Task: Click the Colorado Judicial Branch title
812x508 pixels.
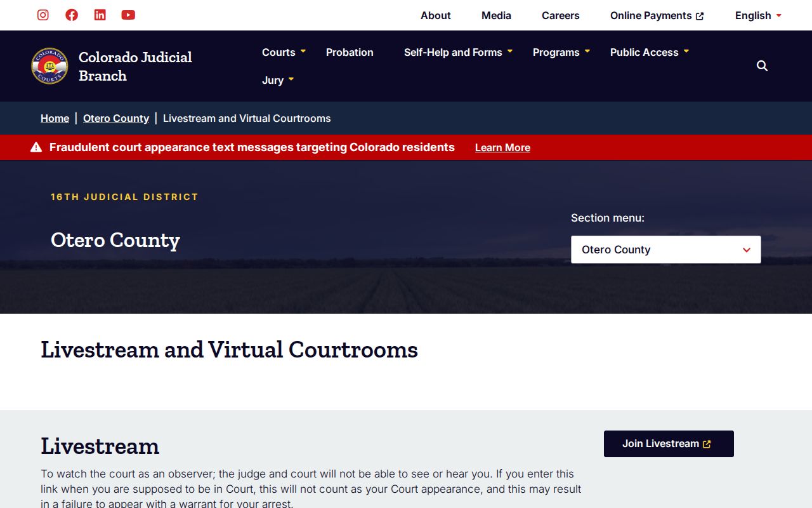Action: click(x=135, y=66)
